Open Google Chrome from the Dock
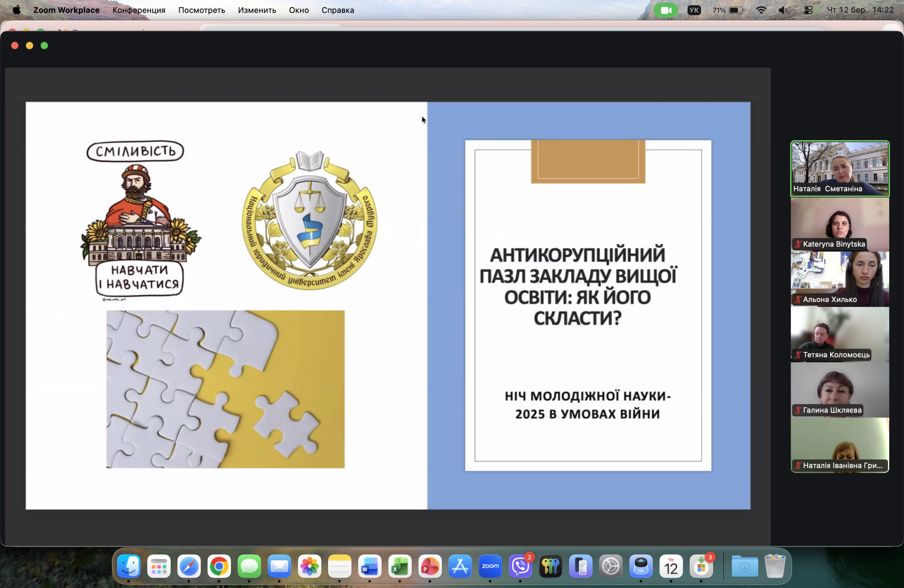The height and width of the screenshot is (588, 904). click(219, 566)
